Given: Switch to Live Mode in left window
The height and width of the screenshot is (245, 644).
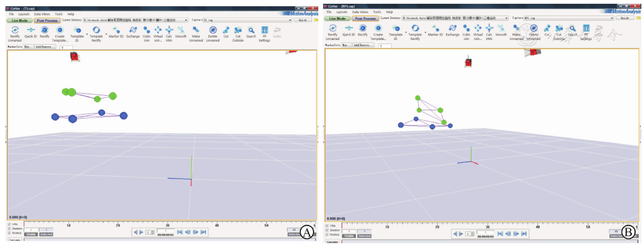Looking at the screenshot, I should 20,21.
